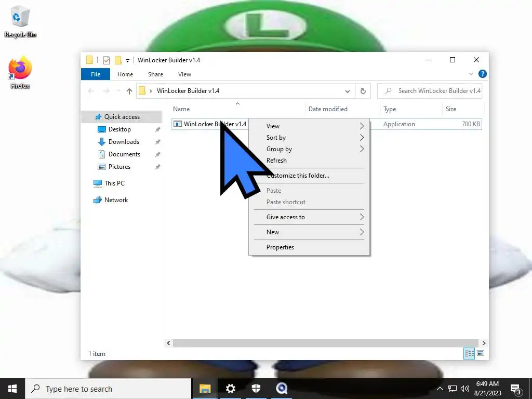Switch to Large icons view layout button

click(x=481, y=353)
